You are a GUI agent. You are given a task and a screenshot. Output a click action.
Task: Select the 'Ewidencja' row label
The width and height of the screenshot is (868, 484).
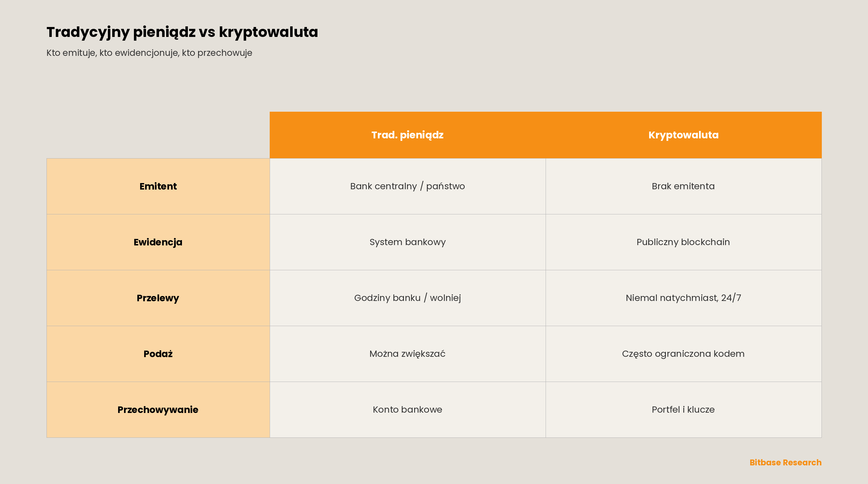click(x=158, y=242)
